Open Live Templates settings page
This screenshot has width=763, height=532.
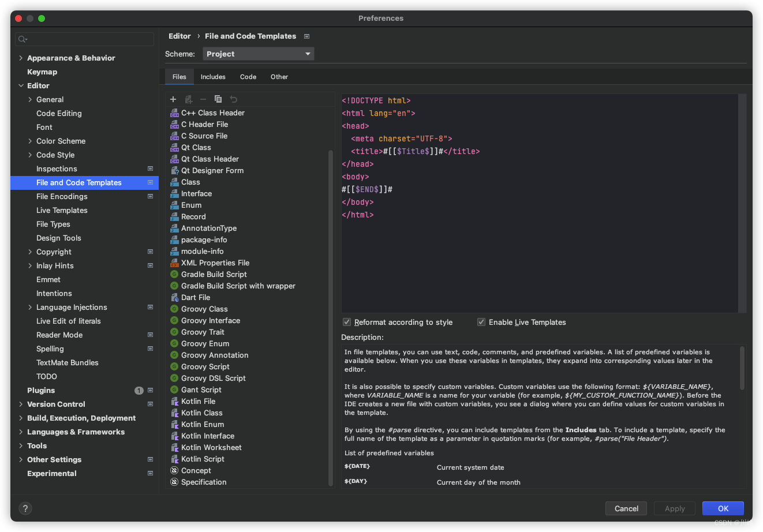pos(62,211)
